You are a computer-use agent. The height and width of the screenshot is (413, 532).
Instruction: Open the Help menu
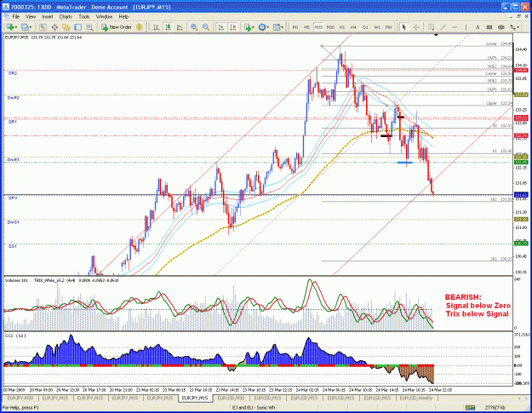pos(123,17)
